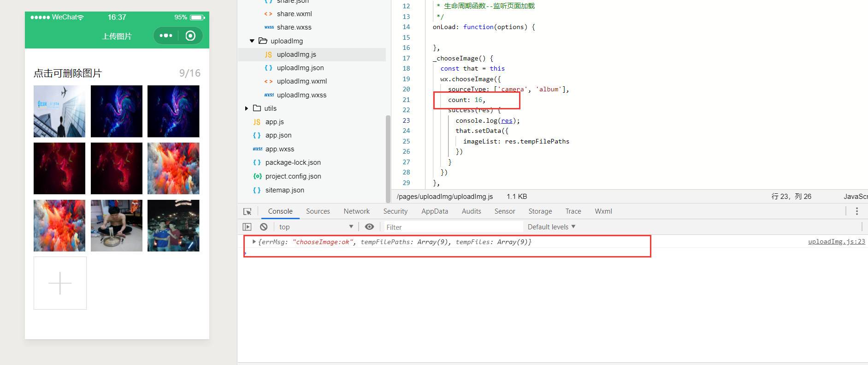Click the JS icon beside app.js
The width and height of the screenshot is (868, 365).
click(257, 122)
